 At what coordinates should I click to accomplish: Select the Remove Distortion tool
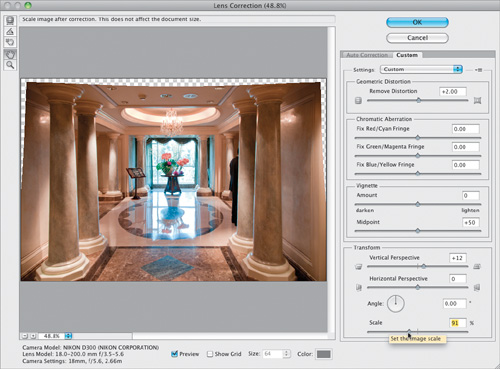(x=10, y=21)
